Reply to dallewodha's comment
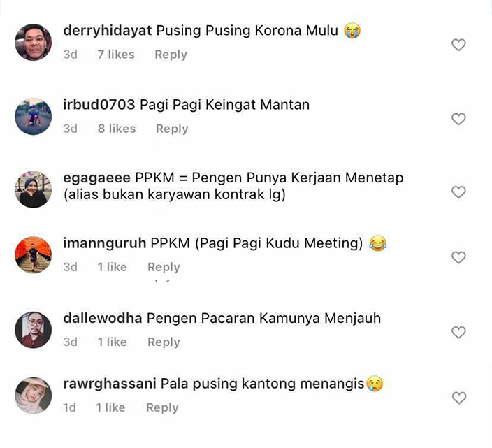 [x=164, y=342]
